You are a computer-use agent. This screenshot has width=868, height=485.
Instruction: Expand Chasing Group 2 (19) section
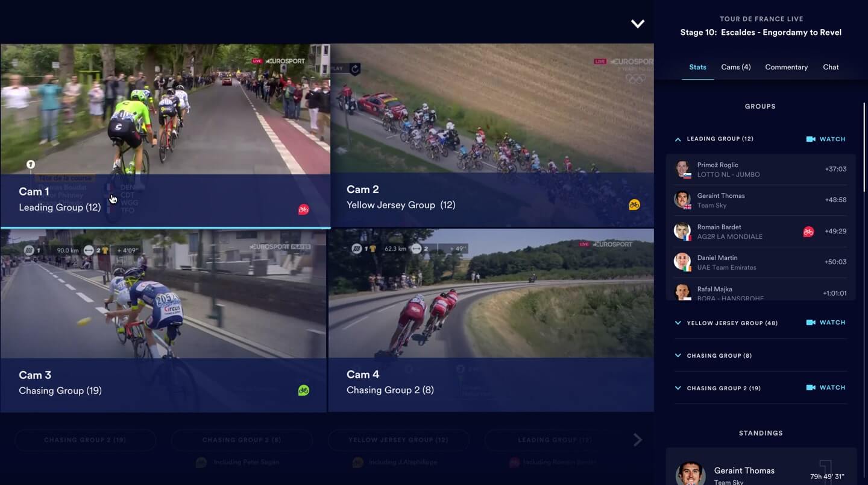click(678, 388)
